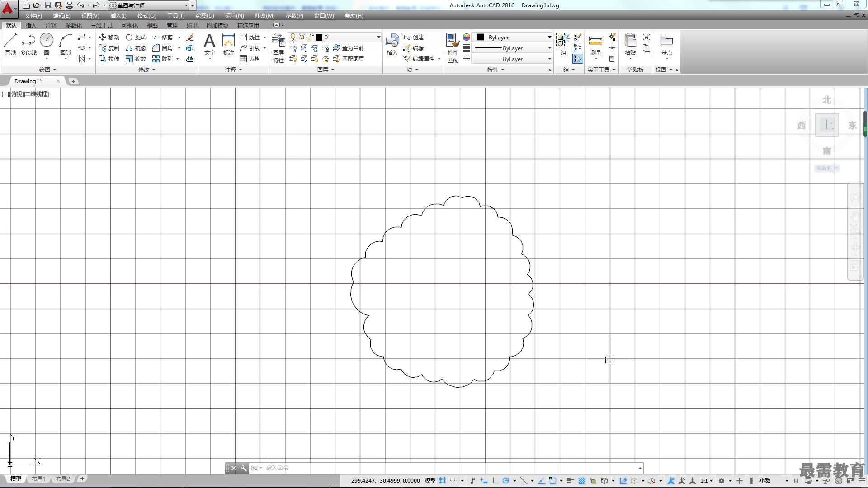Toggle 2D object snap in status bar
The height and width of the screenshot is (488, 868).
(x=552, y=481)
